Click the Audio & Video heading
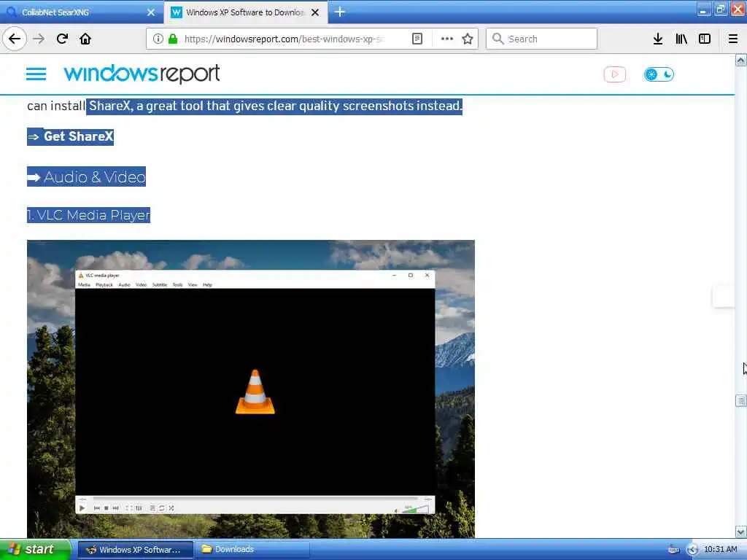The height and width of the screenshot is (560, 747). [86, 176]
